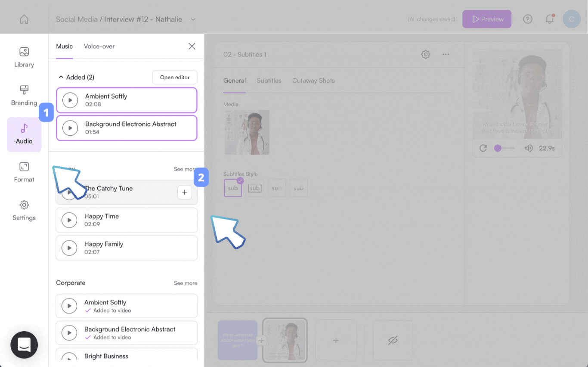The height and width of the screenshot is (367, 588).
Task: Adjust the video preview progress slider
Action: (503, 148)
